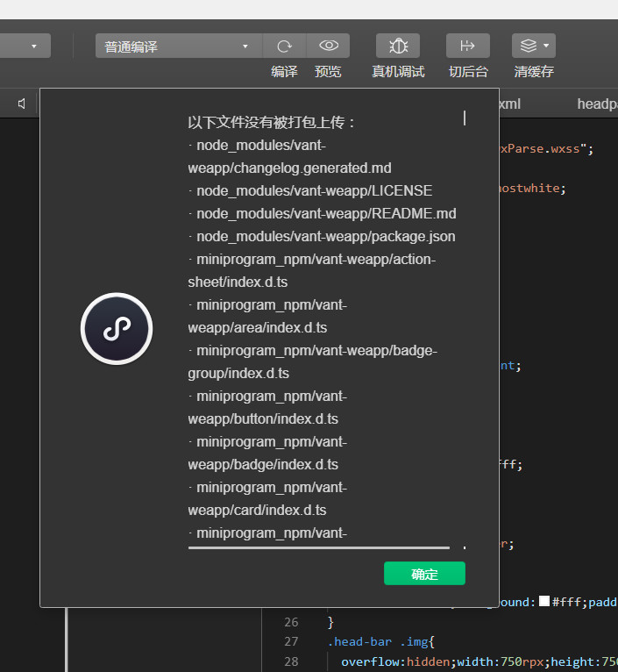Open the clear cache dropdown arrow
The width and height of the screenshot is (618, 672).
546,46
